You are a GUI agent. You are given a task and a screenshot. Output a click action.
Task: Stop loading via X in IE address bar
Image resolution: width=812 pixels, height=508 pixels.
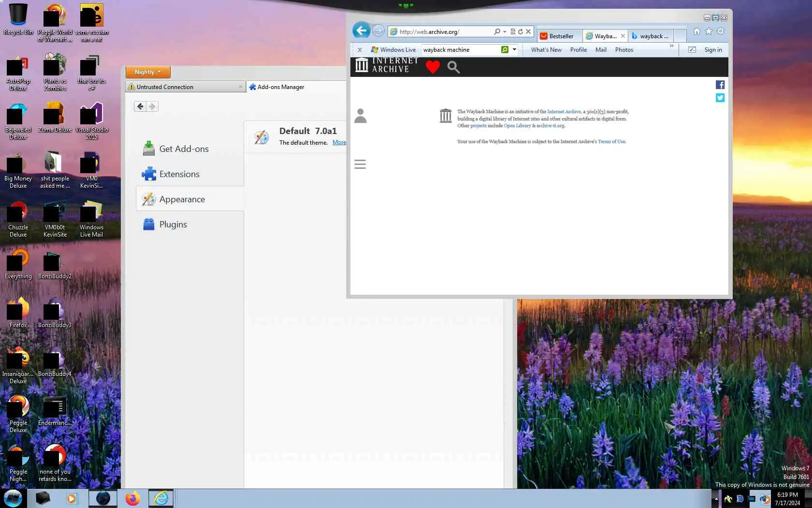pyautogui.click(x=528, y=31)
